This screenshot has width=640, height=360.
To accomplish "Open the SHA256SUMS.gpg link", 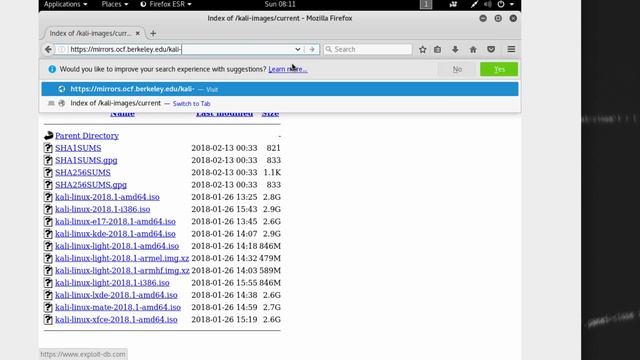I will (x=91, y=184).
